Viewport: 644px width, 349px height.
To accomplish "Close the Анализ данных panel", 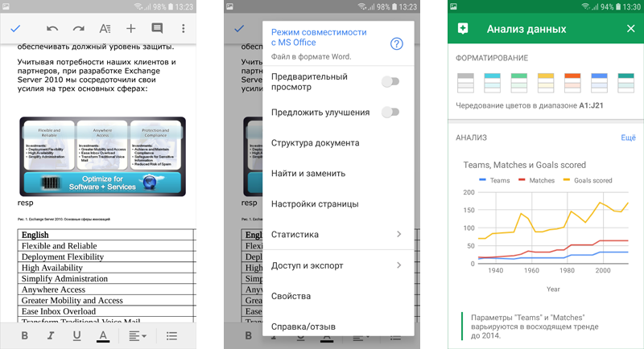I will (631, 28).
